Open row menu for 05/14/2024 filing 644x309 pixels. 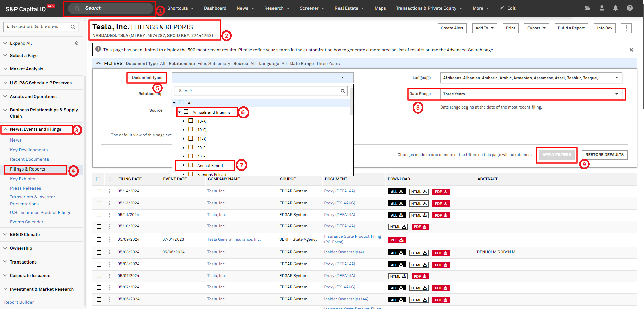click(109, 191)
